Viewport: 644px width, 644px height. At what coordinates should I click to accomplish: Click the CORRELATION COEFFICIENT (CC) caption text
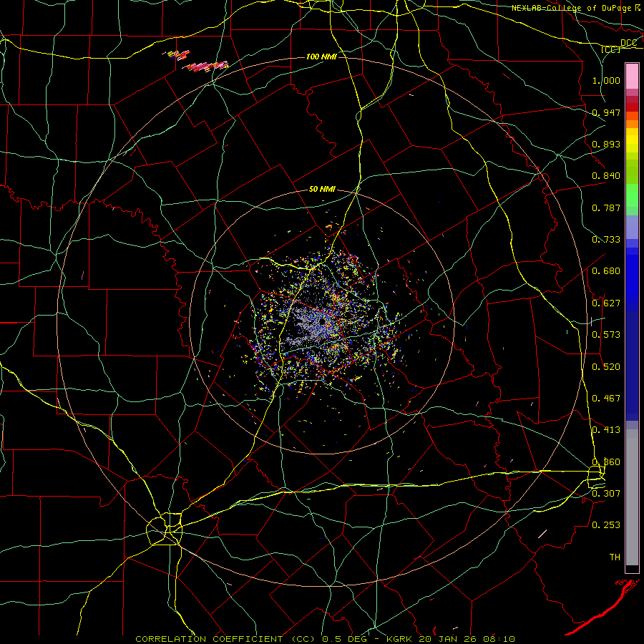[x=225, y=639]
